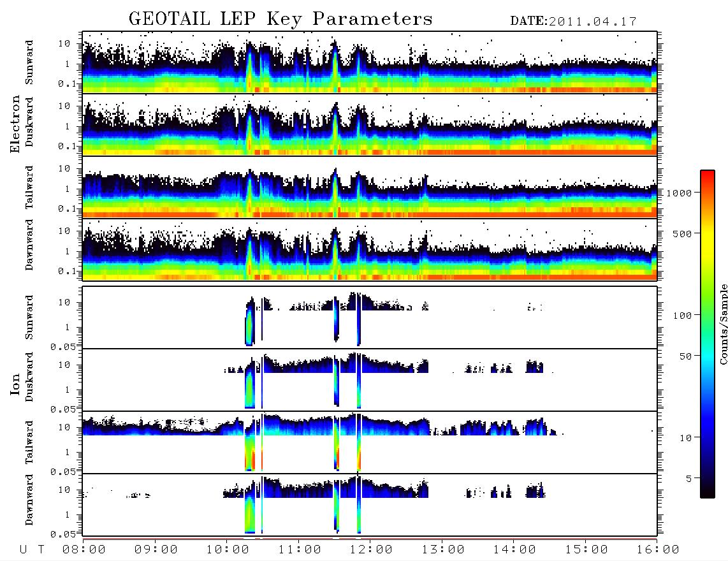Click the "12:00" time tick label
The height and width of the screenshot is (561, 728).
click(x=371, y=550)
